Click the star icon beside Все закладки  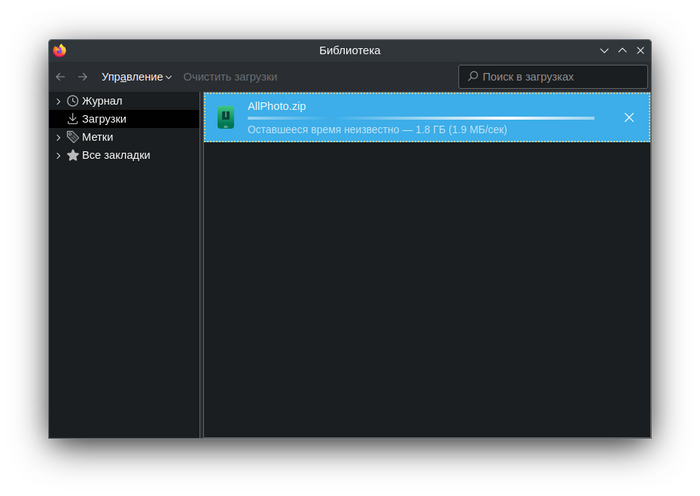73,155
